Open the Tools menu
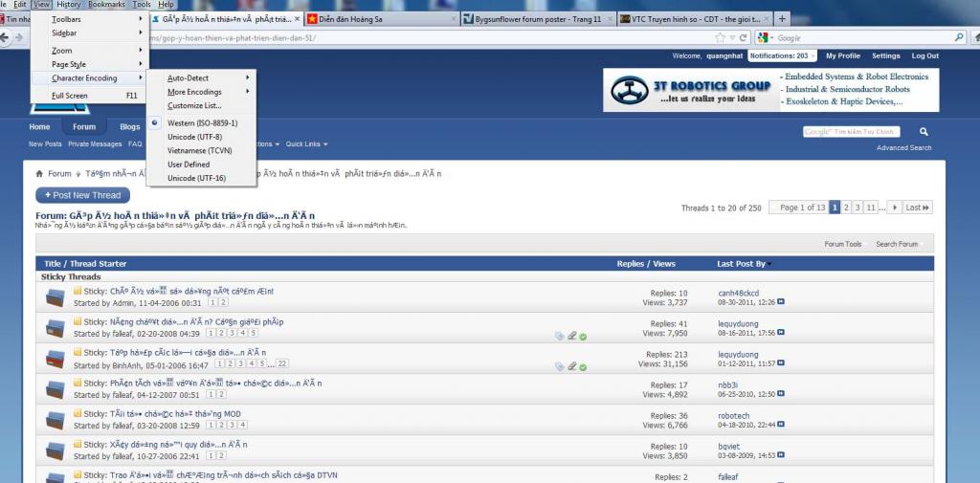The image size is (980, 483). pos(142,5)
